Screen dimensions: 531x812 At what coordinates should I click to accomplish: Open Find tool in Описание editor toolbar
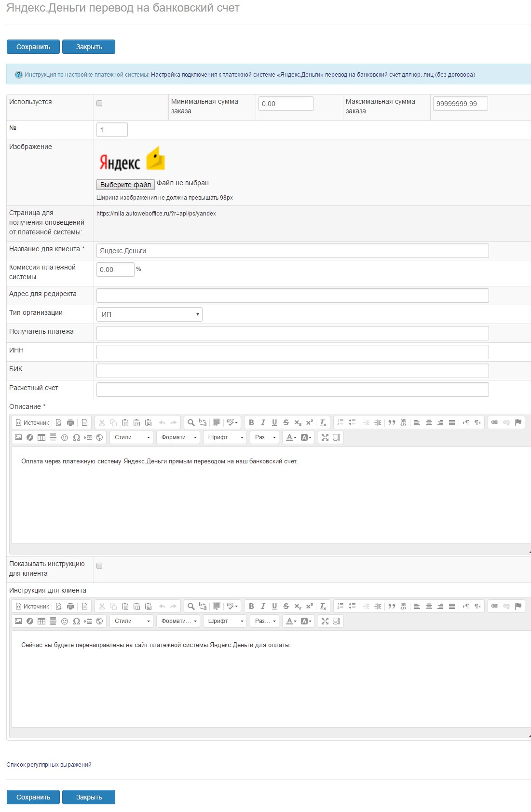coord(191,422)
